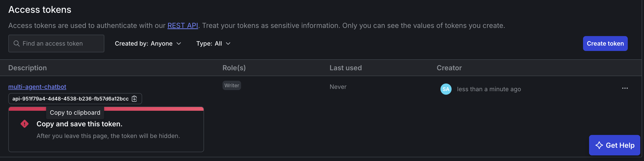Click the Description column header

pos(28,68)
